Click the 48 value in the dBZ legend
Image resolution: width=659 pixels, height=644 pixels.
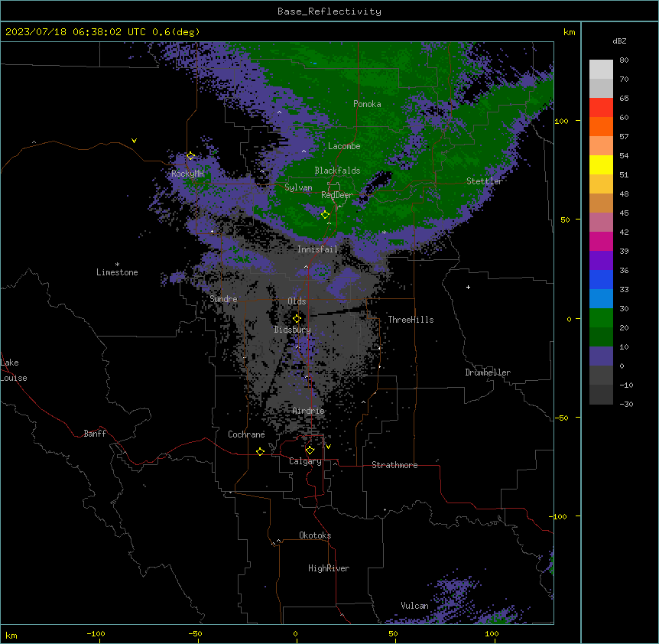[624, 194]
